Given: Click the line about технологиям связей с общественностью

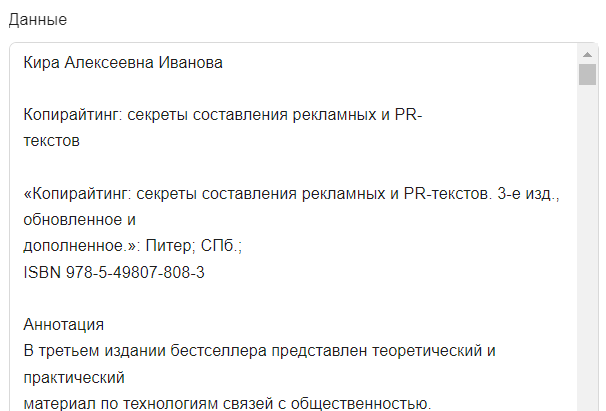Looking at the screenshot, I should click(x=227, y=403).
